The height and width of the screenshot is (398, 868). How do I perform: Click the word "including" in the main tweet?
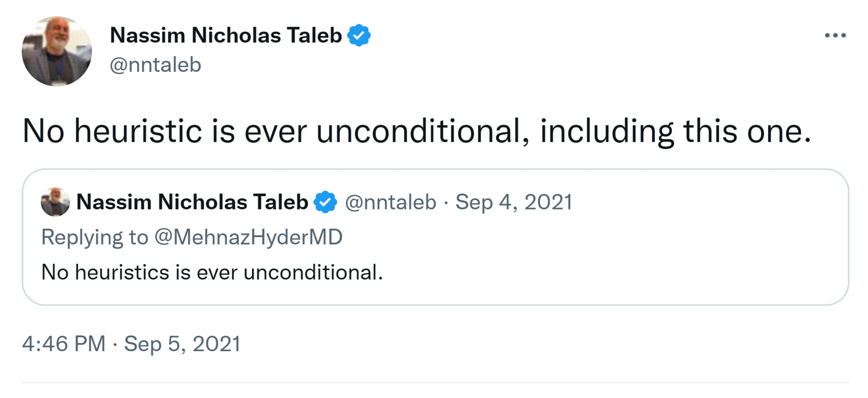click(x=606, y=131)
